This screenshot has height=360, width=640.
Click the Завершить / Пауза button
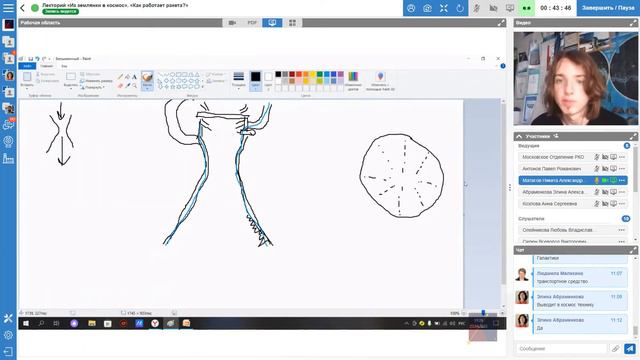click(x=608, y=8)
